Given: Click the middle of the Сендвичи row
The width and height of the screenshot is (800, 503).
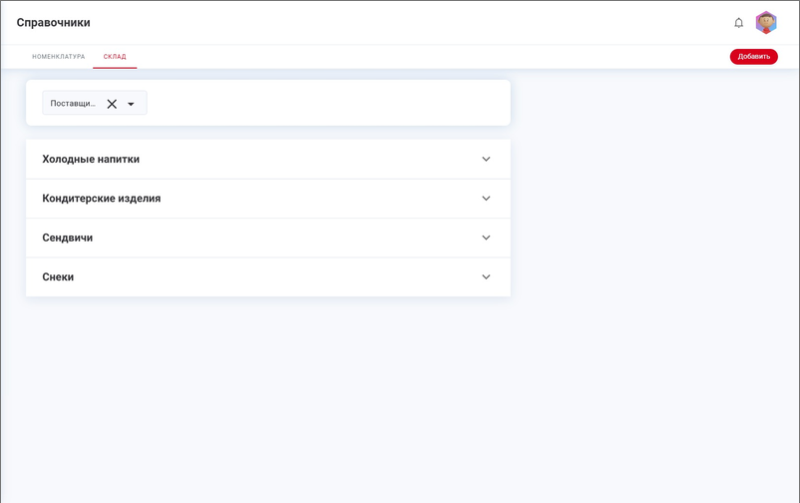Looking at the screenshot, I should (x=268, y=238).
